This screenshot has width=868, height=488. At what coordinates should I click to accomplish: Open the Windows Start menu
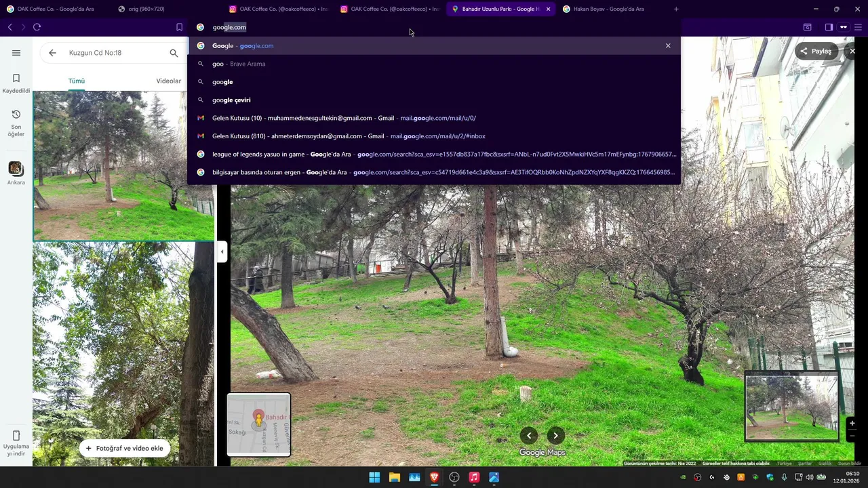point(374,477)
